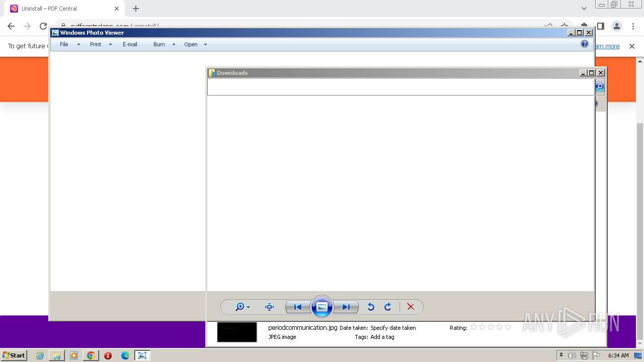Open zoom magnifier control in Photo Viewer

coord(243,307)
